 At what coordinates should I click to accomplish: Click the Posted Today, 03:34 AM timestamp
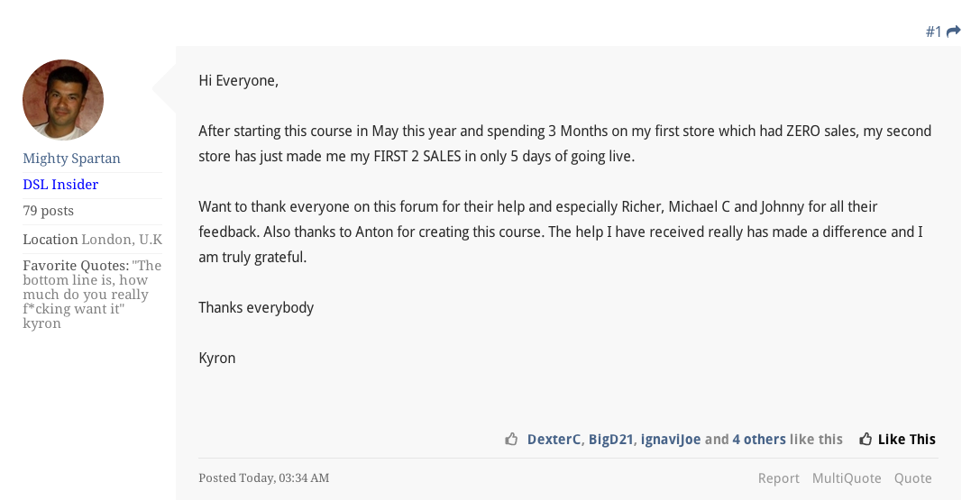(x=264, y=478)
